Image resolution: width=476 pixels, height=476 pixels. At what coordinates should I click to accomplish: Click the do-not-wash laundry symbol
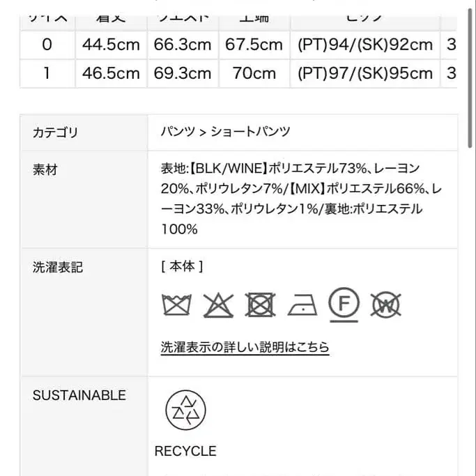click(x=176, y=305)
